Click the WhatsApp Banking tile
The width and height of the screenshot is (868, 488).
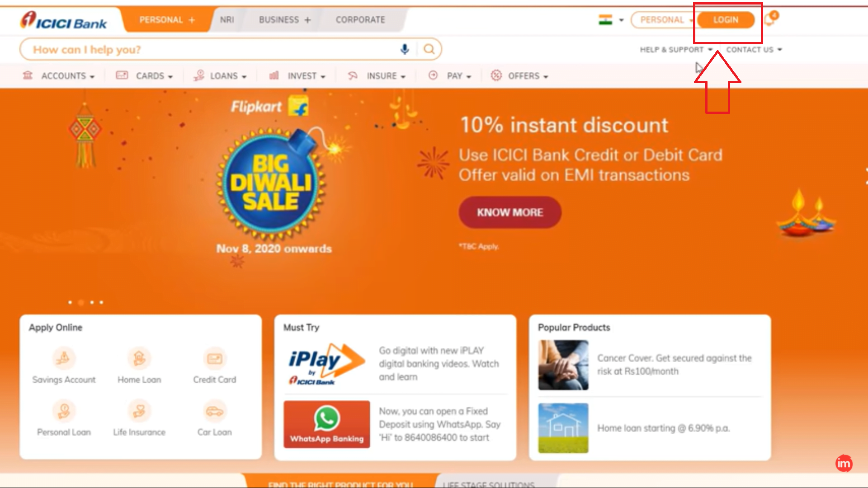[327, 424]
